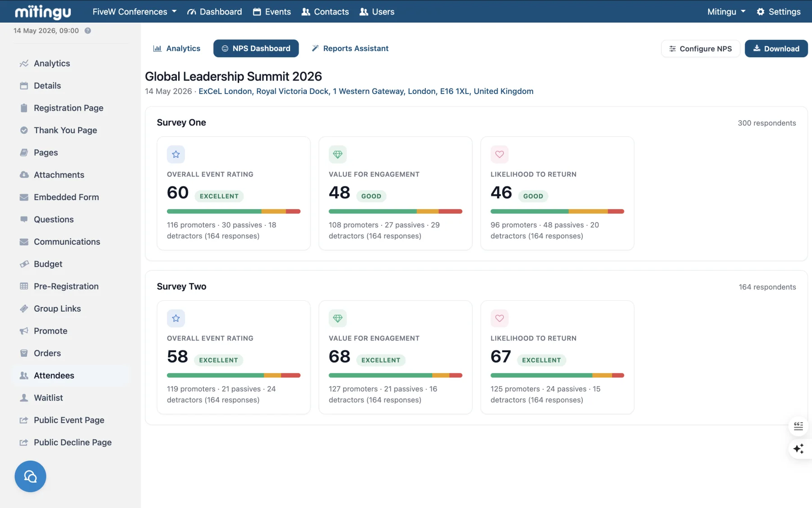The width and height of the screenshot is (812, 508).
Task: Click '96 promoters · 48 passives' text
Action: [x=537, y=225]
